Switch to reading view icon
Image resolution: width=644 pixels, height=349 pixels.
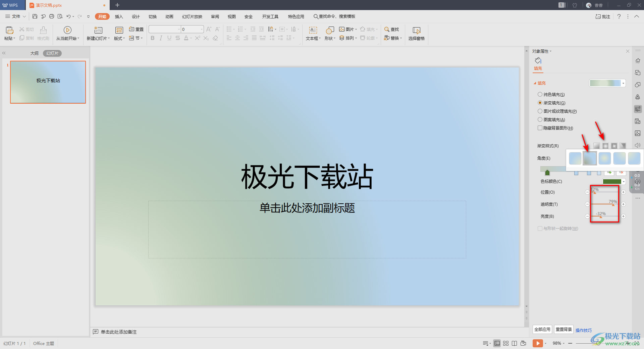514,343
